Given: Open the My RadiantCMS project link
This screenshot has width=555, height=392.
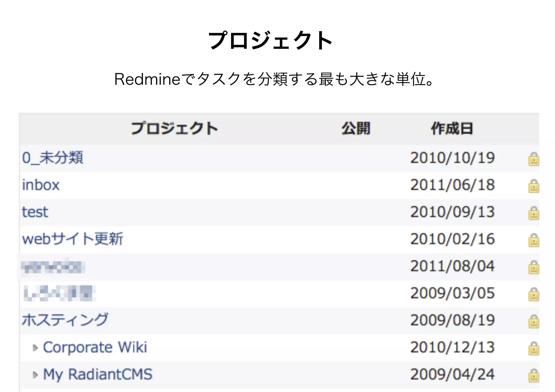Looking at the screenshot, I should click(98, 375).
